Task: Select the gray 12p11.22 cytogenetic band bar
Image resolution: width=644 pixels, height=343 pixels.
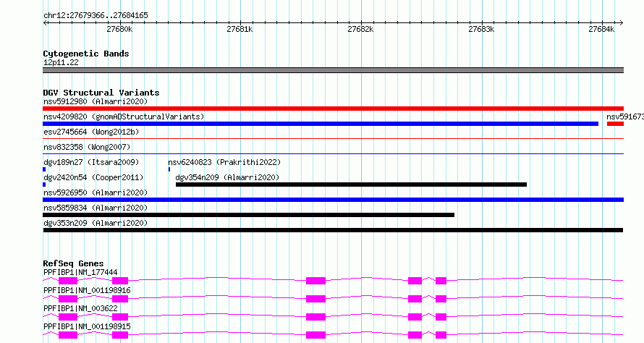Action: pos(333,70)
